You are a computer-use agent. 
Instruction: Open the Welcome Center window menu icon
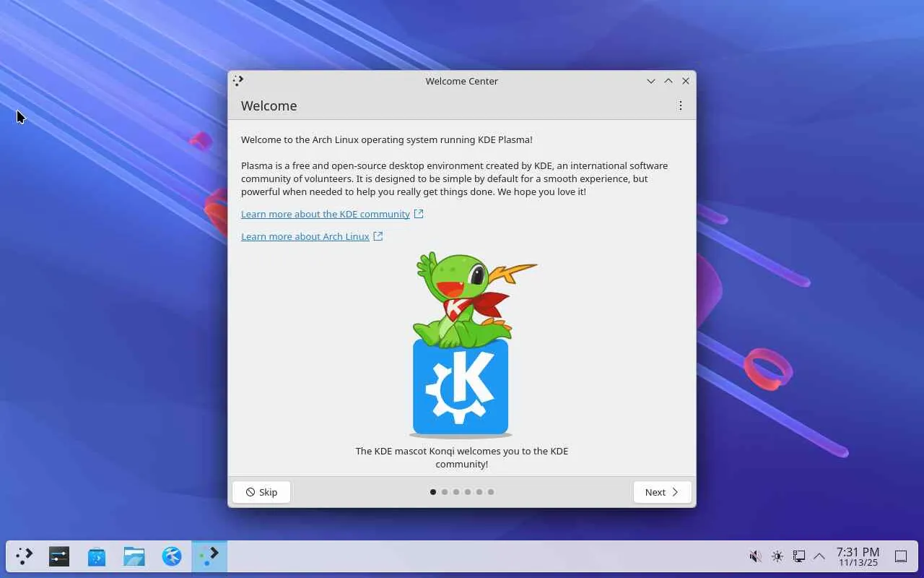(238, 81)
